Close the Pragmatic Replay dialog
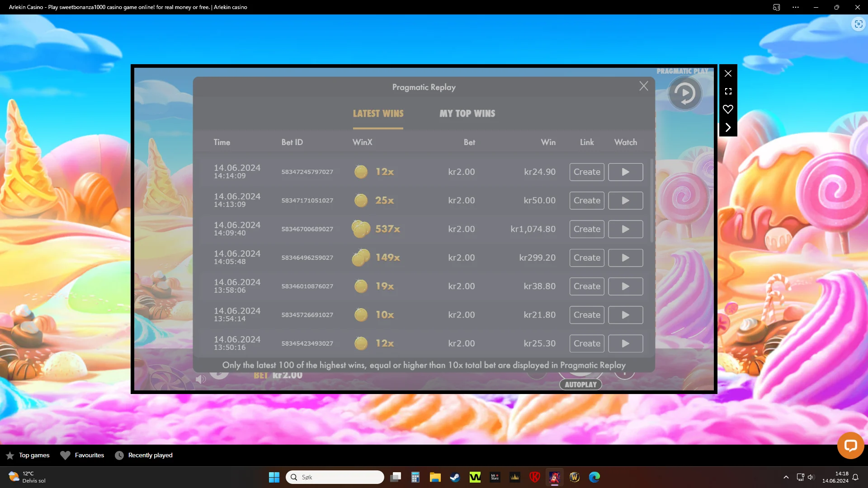868x488 pixels. tap(644, 86)
